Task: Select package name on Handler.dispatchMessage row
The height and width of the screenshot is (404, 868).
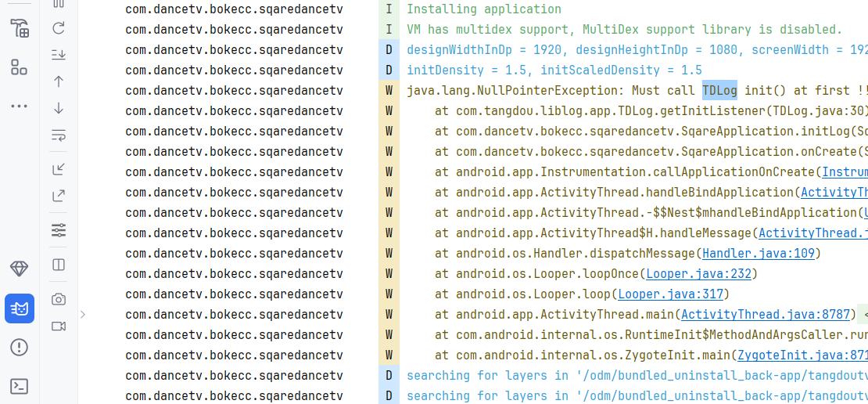Action: pos(234,254)
